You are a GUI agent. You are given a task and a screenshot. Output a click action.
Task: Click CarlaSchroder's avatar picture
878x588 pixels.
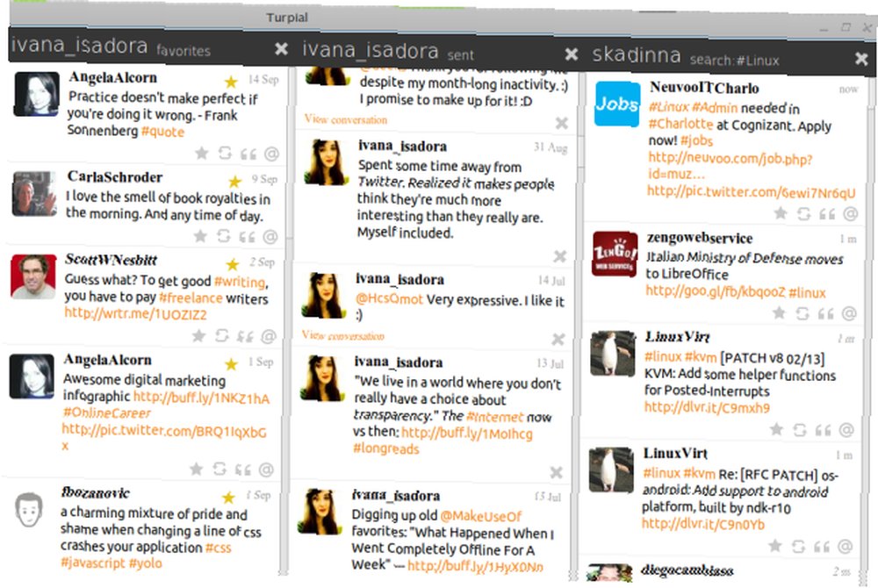pyautogui.click(x=34, y=194)
